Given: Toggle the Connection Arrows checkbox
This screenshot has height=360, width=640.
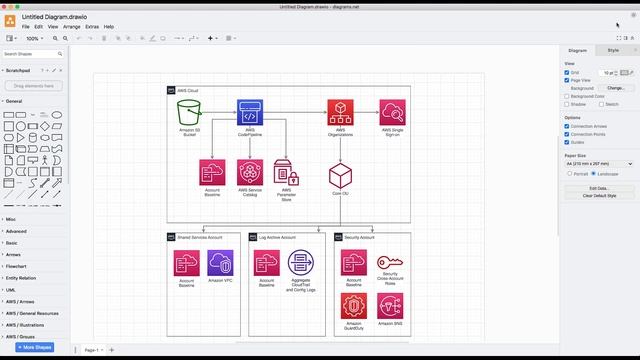Looking at the screenshot, I should click(x=567, y=127).
